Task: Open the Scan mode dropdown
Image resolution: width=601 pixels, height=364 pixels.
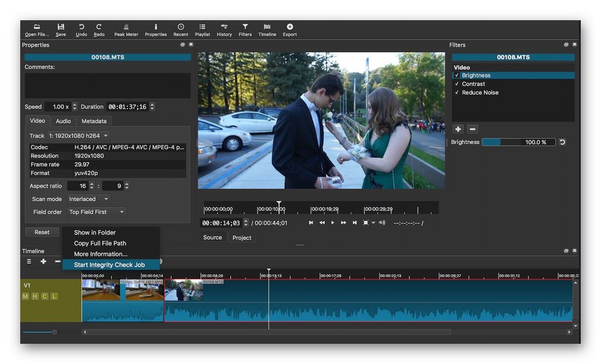Action: click(x=89, y=199)
